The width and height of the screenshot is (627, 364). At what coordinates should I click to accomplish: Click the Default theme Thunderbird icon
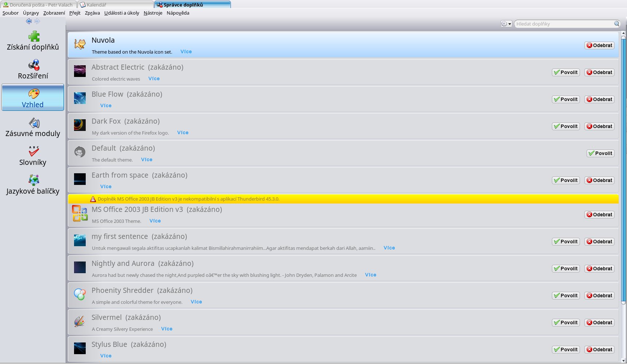tap(80, 152)
